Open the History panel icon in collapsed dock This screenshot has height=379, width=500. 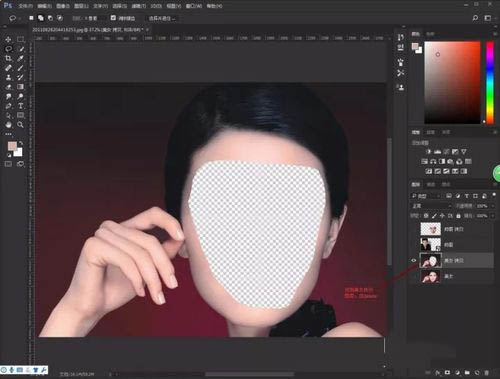[401, 37]
